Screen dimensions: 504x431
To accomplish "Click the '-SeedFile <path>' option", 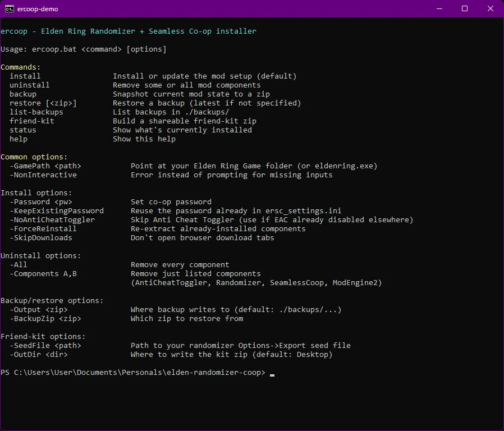I will click(45, 346).
